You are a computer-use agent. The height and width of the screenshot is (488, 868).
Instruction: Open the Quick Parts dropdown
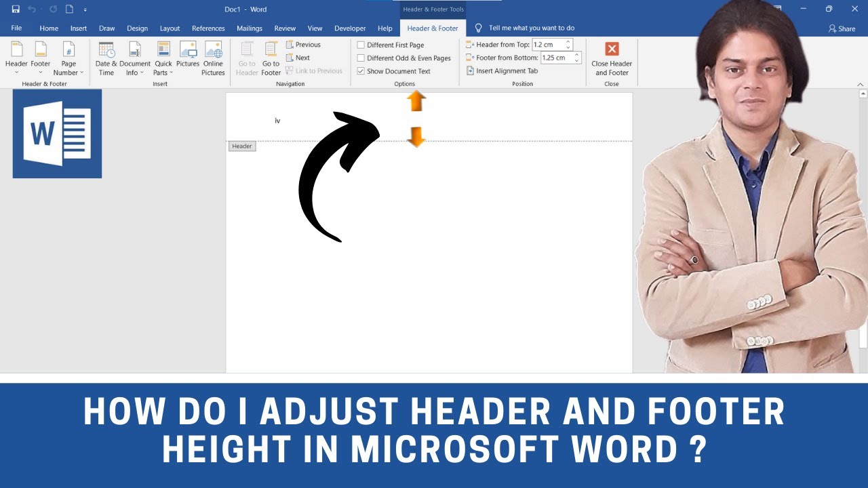pyautogui.click(x=163, y=58)
